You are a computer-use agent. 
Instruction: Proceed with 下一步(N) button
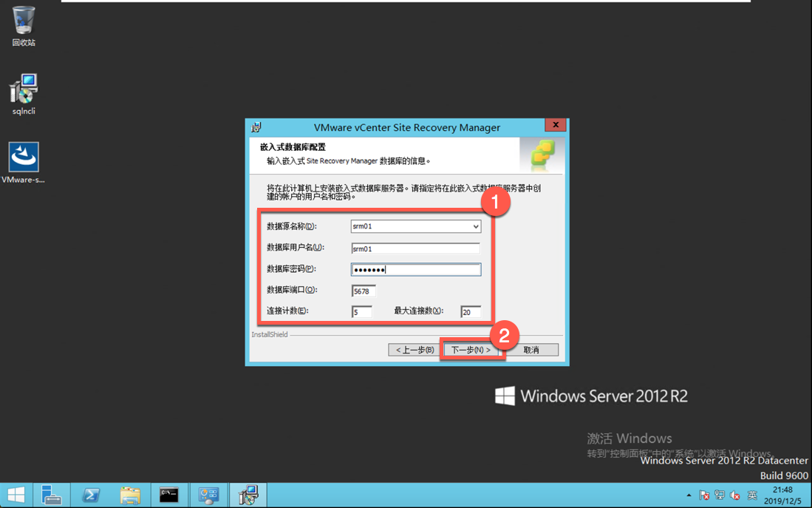coord(471,350)
